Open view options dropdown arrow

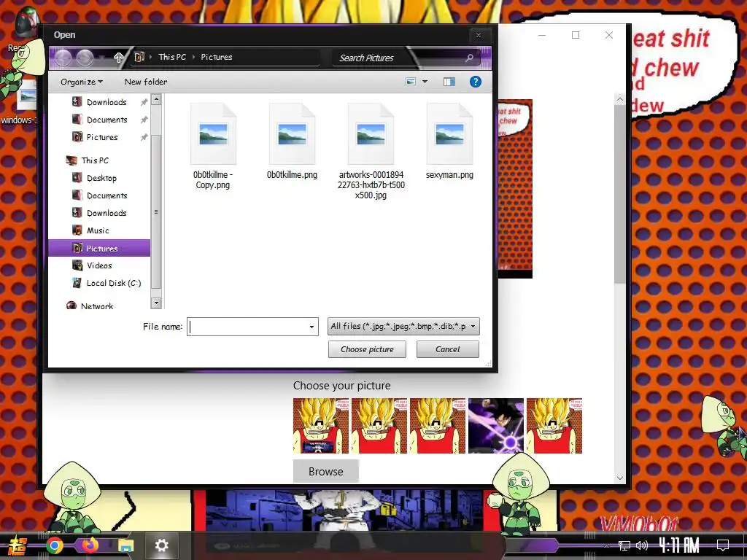[425, 82]
